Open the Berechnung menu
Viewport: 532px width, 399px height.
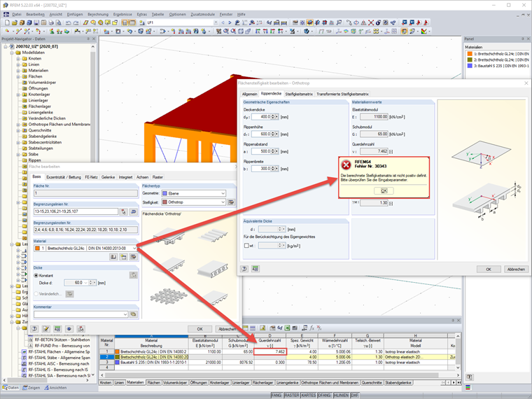[x=98, y=14]
